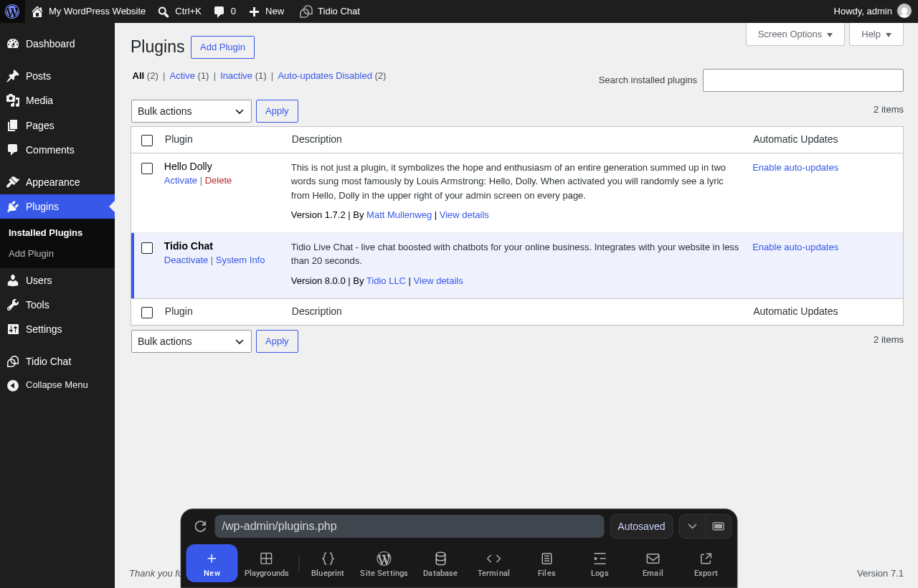Screen dimensions: 918x588
Task: Click the Add Plugin button beside heading
Action: point(222,47)
